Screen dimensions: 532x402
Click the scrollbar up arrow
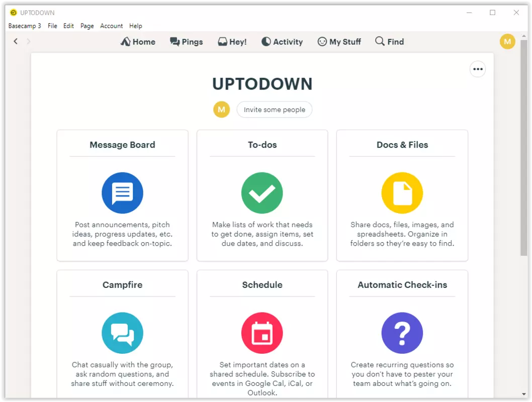(x=524, y=36)
